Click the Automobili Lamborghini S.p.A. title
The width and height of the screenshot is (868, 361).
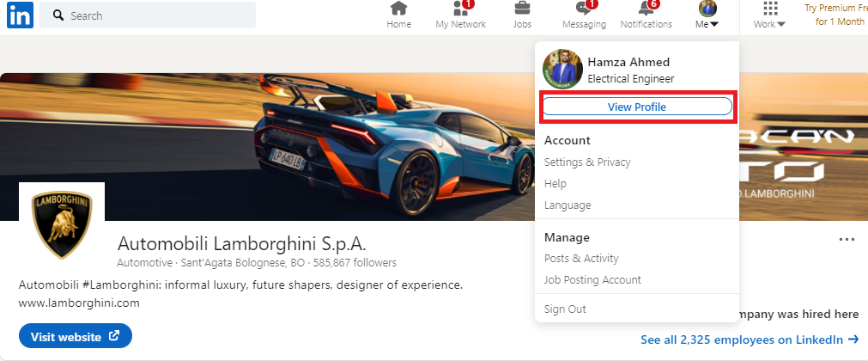pos(242,244)
